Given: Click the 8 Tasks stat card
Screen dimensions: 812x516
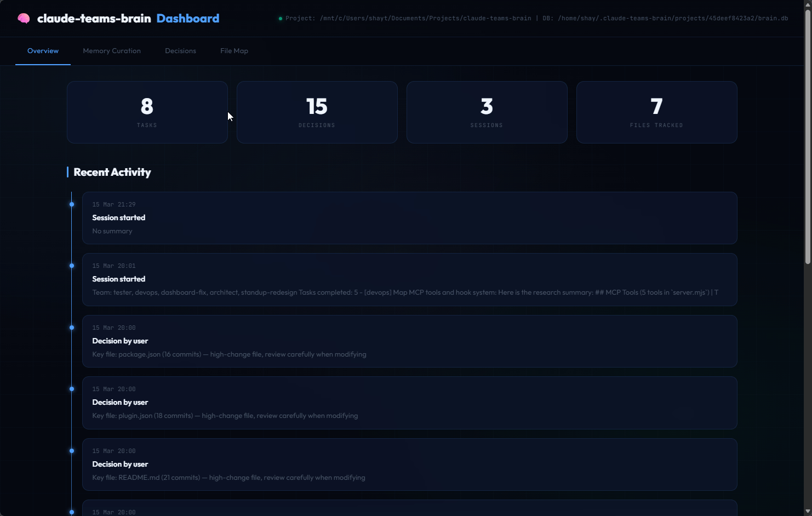Looking at the screenshot, I should click(x=147, y=112).
